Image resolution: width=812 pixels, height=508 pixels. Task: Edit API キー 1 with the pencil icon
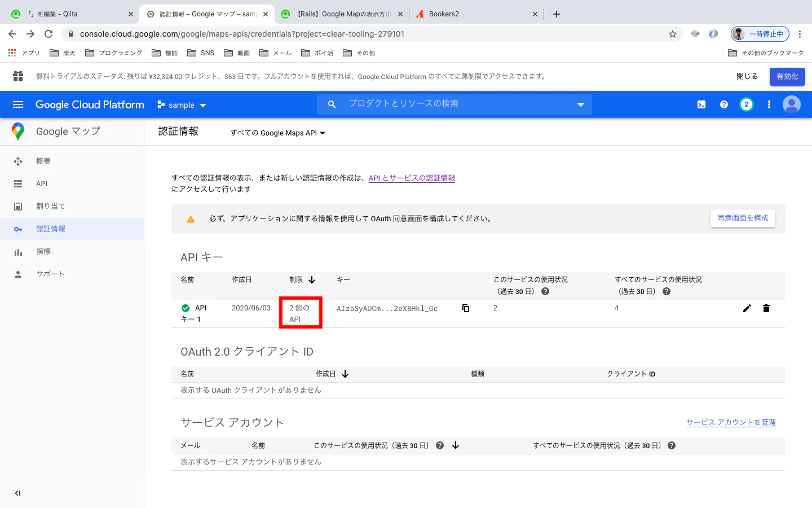pos(747,308)
